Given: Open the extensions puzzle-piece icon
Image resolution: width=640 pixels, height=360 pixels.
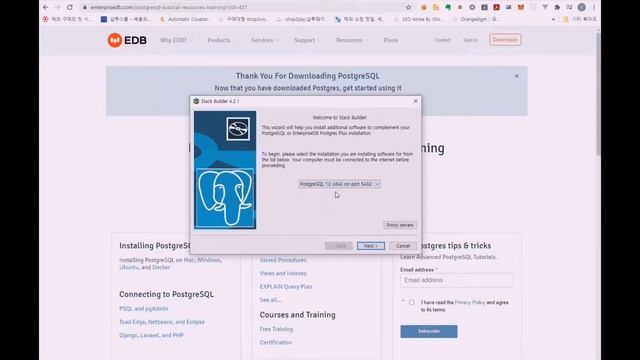Looking at the screenshot, I should (557, 7).
